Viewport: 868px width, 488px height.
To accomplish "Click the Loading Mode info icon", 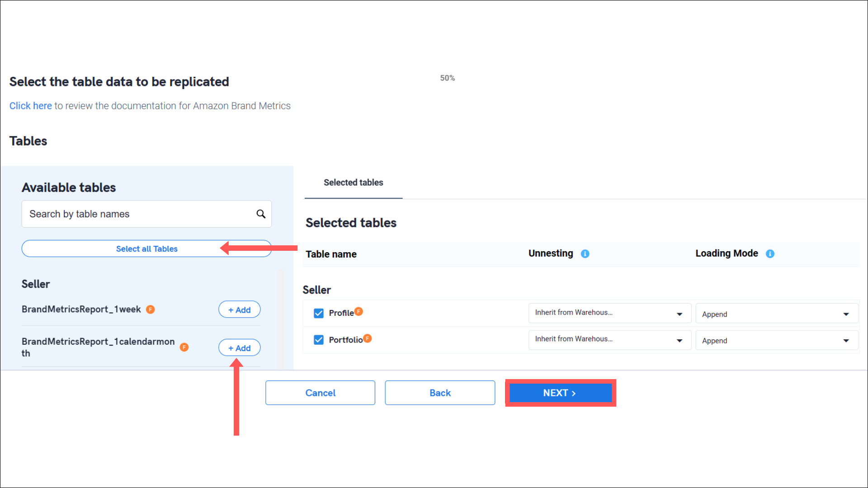I will click(770, 254).
